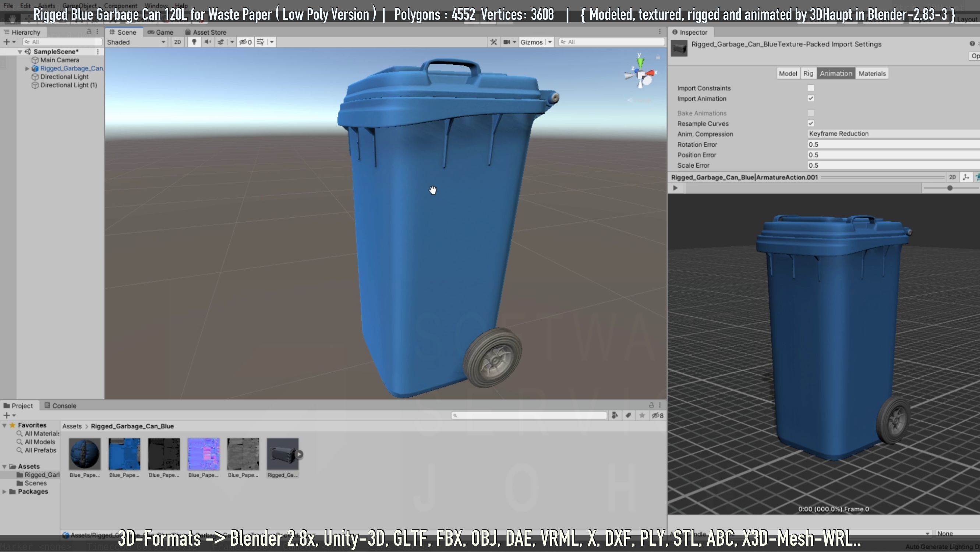Open Scene view panel options menu
The height and width of the screenshot is (552, 980).
coord(660,32)
